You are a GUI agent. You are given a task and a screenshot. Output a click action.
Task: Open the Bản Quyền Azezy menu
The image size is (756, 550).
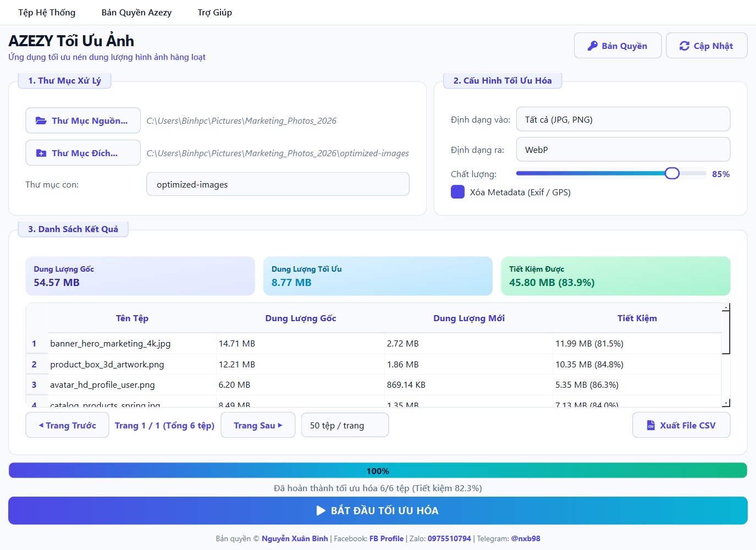click(x=136, y=12)
